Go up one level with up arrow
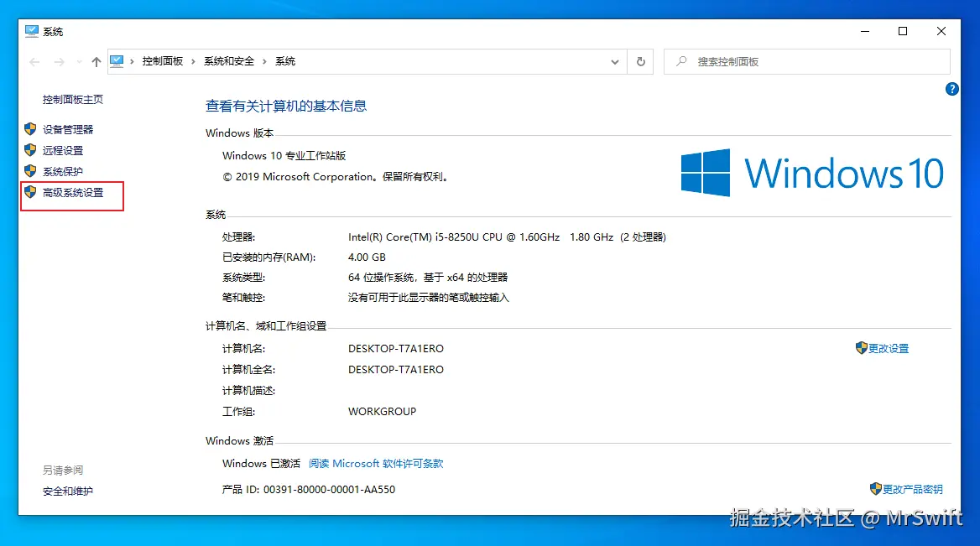 pos(96,61)
